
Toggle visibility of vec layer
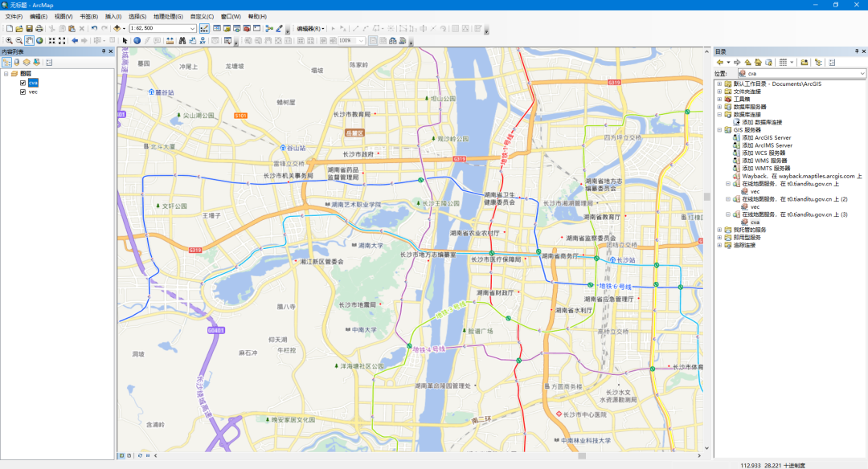coord(23,92)
